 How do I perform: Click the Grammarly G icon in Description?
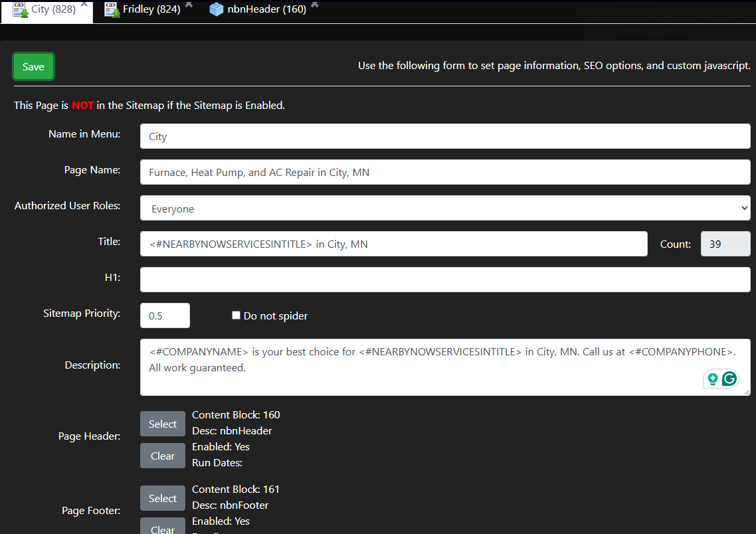click(729, 379)
